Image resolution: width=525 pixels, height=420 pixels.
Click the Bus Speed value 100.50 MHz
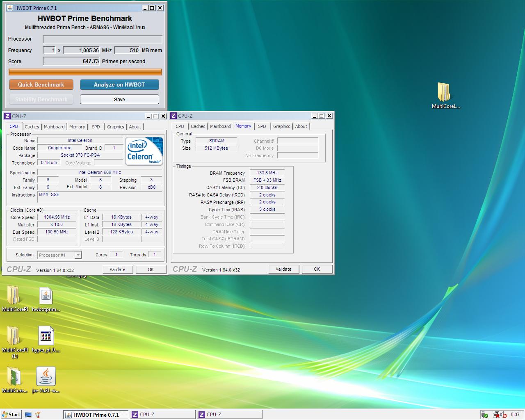[x=57, y=232]
